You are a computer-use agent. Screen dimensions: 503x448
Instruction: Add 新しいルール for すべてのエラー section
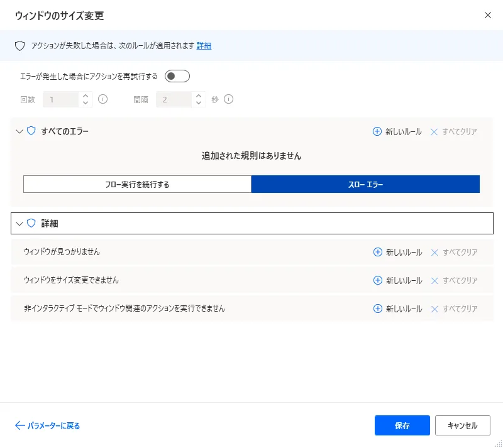tap(397, 132)
